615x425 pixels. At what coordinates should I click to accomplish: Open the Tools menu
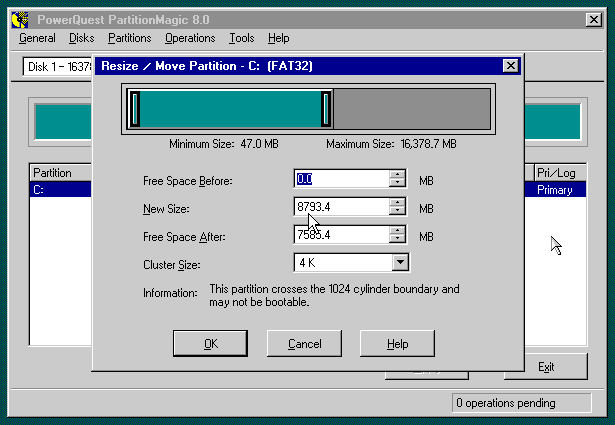coord(242,38)
